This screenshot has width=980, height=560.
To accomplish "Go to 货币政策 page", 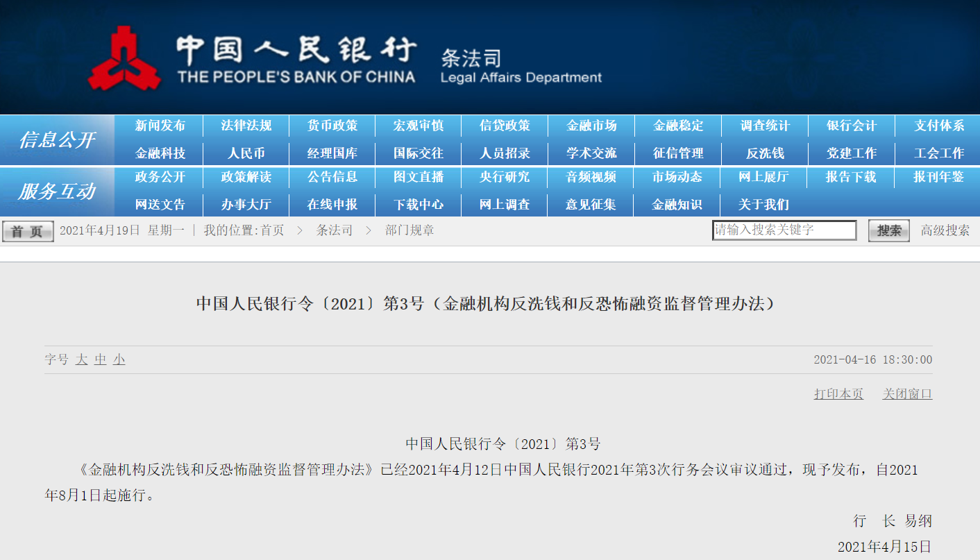I will click(332, 126).
